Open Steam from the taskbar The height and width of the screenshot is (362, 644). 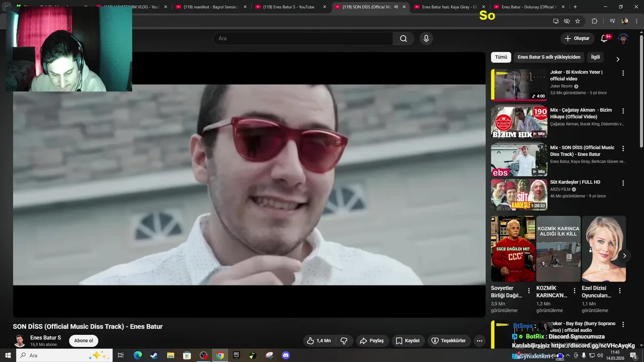(154, 355)
